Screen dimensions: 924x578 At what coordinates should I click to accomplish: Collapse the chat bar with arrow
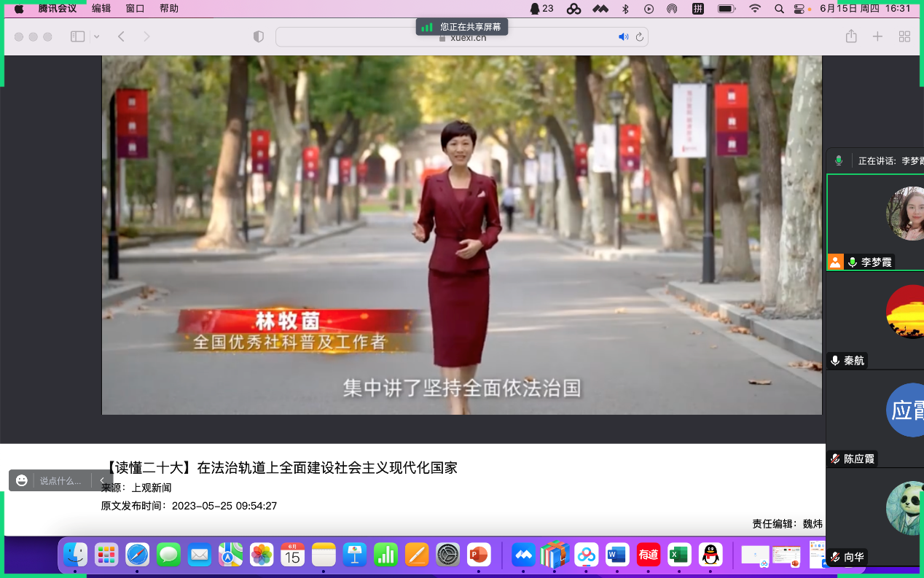[x=102, y=480]
